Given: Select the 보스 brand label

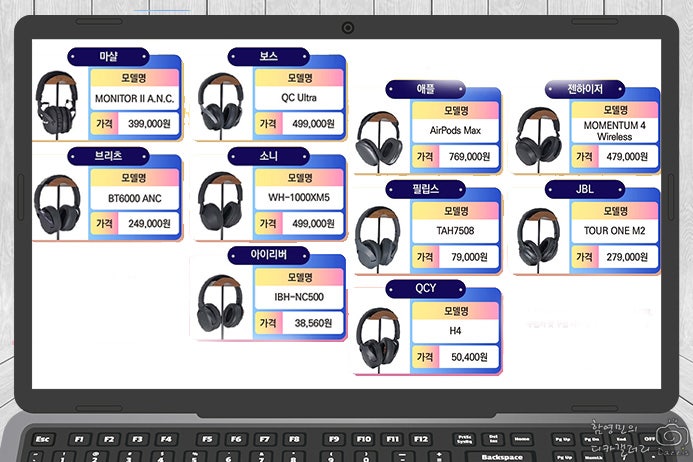Looking at the screenshot, I should (x=268, y=57).
